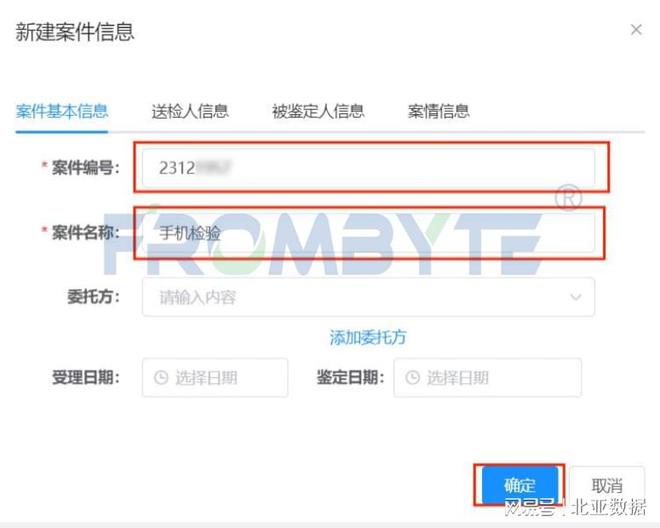Cancel with the 取消 button

(x=607, y=485)
